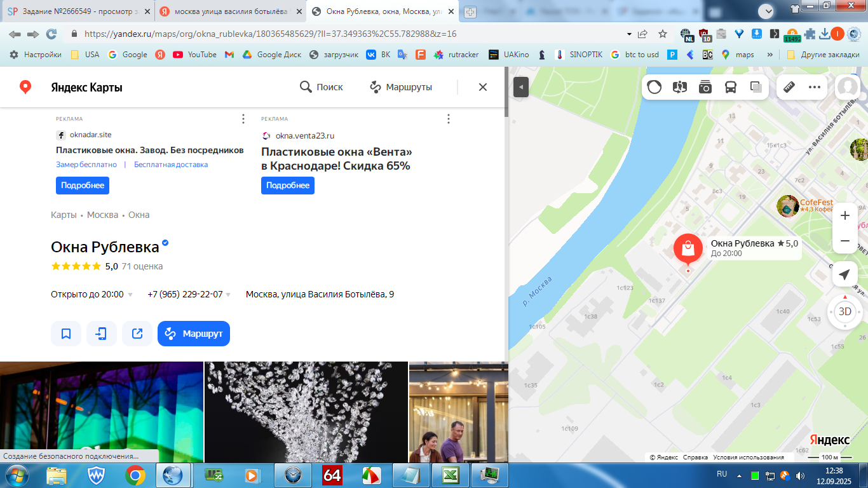The height and width of the screenshot is (488, 868).
Task: Open Chrome from the taskbar
Action: (135, 475)
